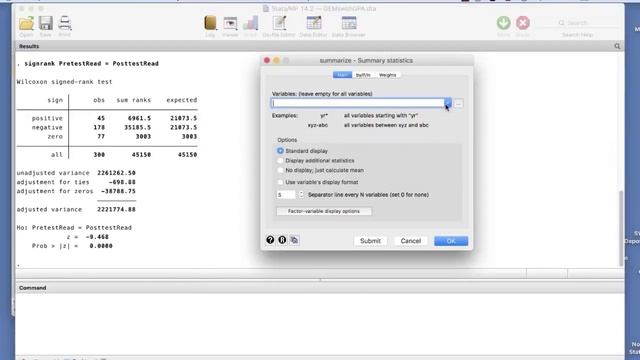This screenshot has width=640, height=360.
Task: Click the green More arrow icon
Action: click(504, 23)
